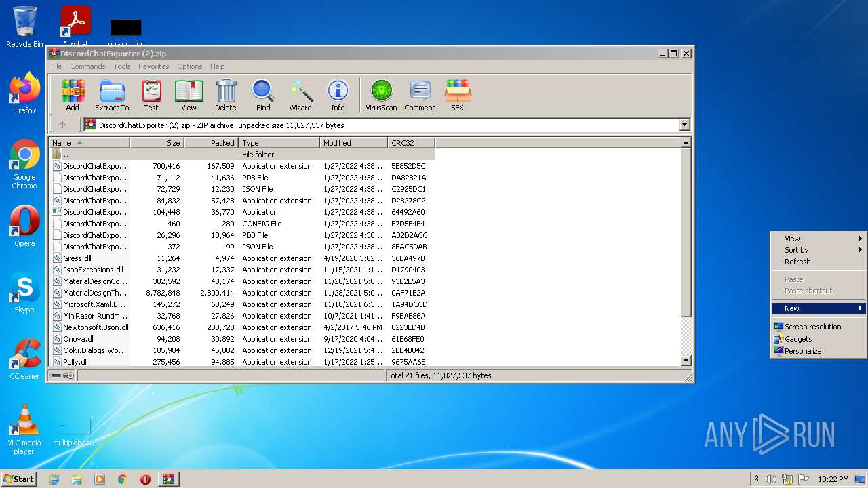This screenshot has width=868, height=488.
Task: Sort by Modified column header
Action: (353, 143)
